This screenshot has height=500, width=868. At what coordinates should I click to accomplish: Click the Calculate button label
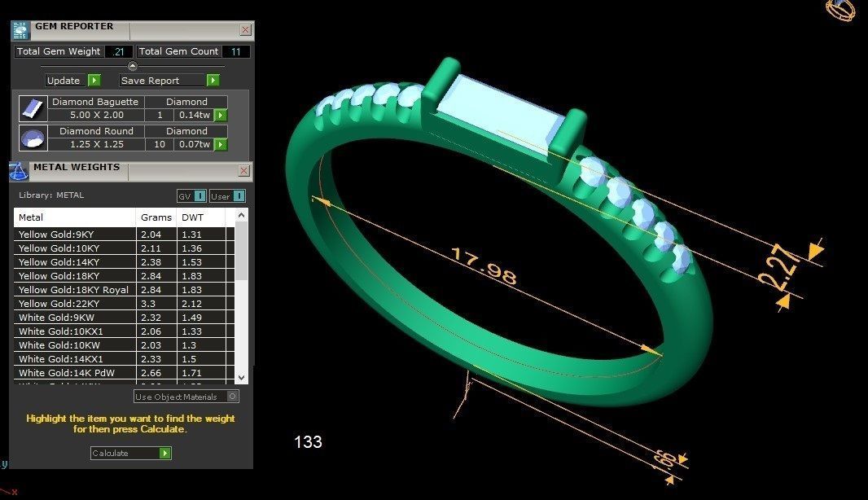click(x=110, y=453)
